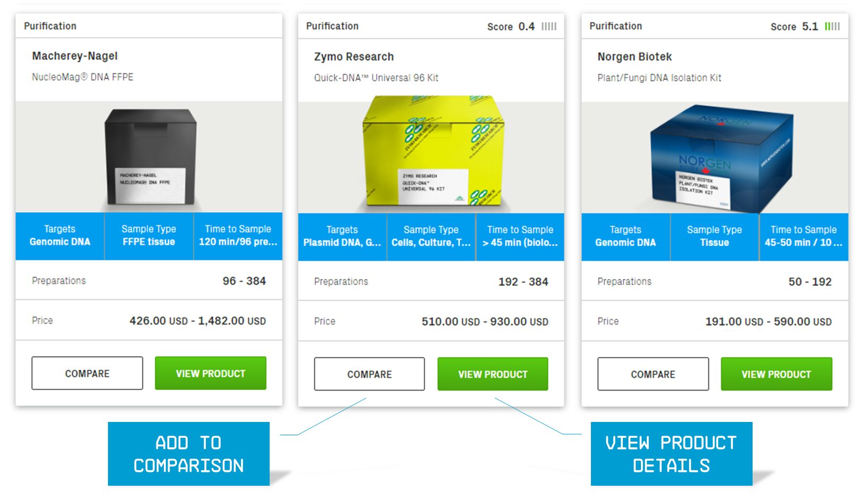Screen dimensions: 868x499
Task: Click Compare on Macherey-Nagel card
Action: [x=87, y=373]
